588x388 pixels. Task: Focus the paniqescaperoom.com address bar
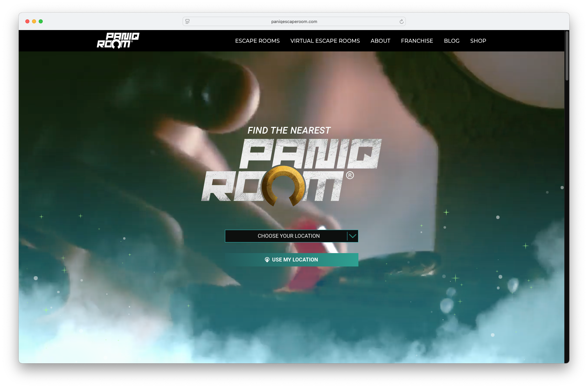tap(294, 21)
